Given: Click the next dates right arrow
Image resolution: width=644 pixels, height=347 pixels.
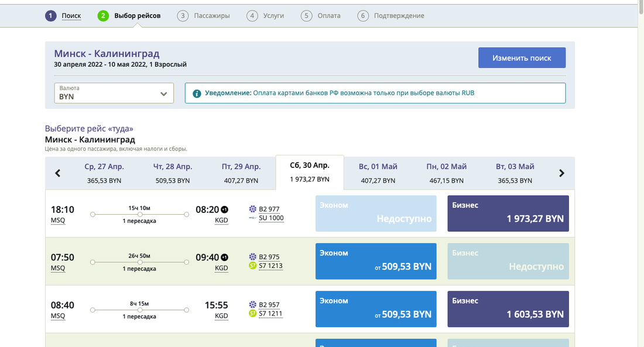Looking at the screenshot, I should (561, 173).
